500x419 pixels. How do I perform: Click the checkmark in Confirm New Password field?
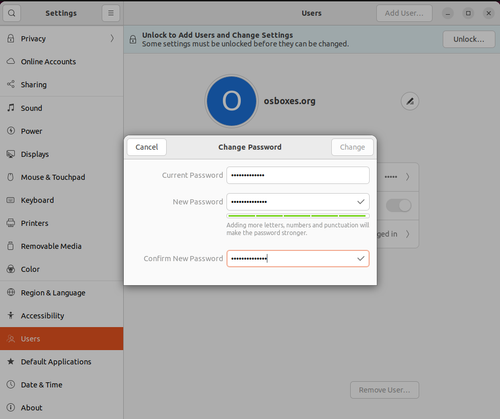pyautogui.click(x=361, y=258)
